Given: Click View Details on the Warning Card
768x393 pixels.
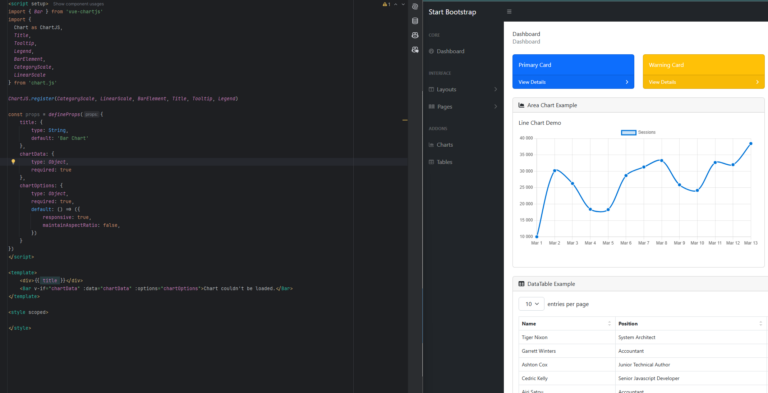Looking at the screenshot, I should [x=662, y=82].
